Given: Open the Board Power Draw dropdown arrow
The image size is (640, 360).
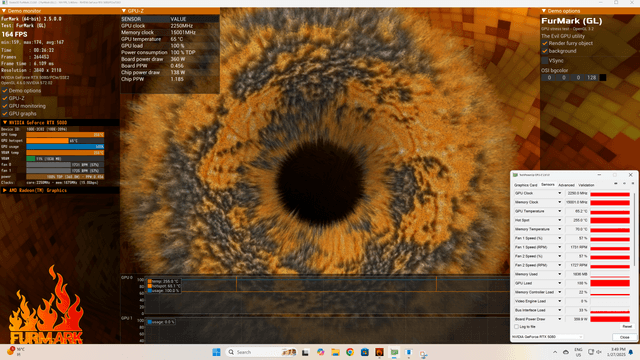Looking at the screenshot, I should [560, 319].
